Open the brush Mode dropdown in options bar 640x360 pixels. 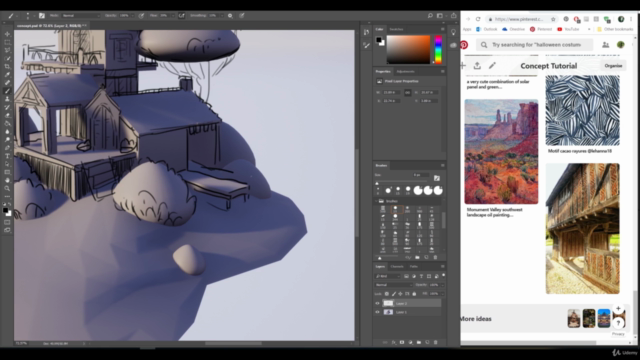coord(81,16)
